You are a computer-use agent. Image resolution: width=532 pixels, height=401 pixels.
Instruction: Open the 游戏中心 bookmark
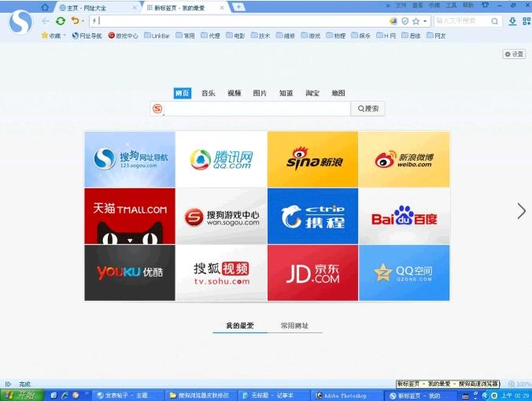(123, 35)
